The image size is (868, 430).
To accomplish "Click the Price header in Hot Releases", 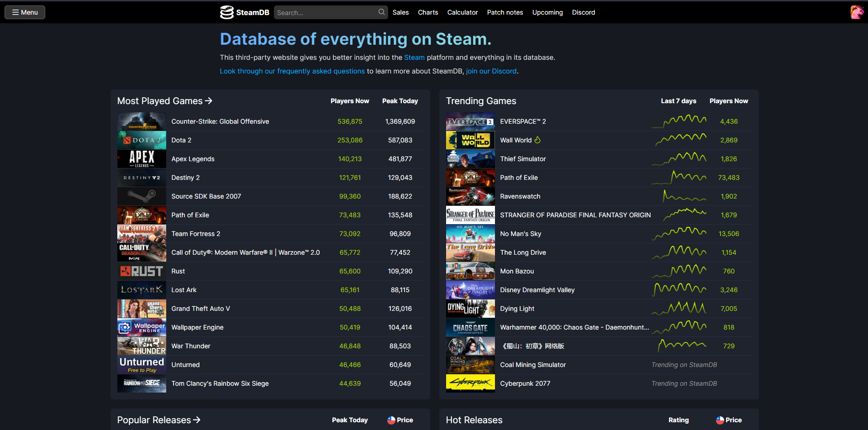I will coord(729,420).
